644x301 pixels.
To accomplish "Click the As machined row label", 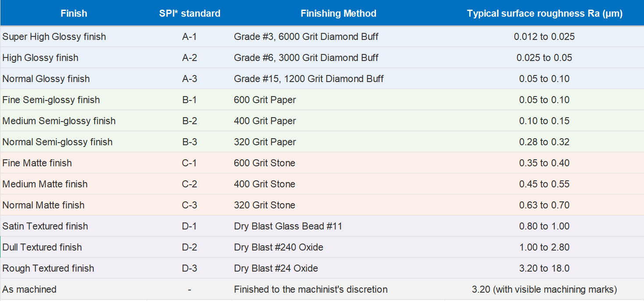I will coord(29,290).
